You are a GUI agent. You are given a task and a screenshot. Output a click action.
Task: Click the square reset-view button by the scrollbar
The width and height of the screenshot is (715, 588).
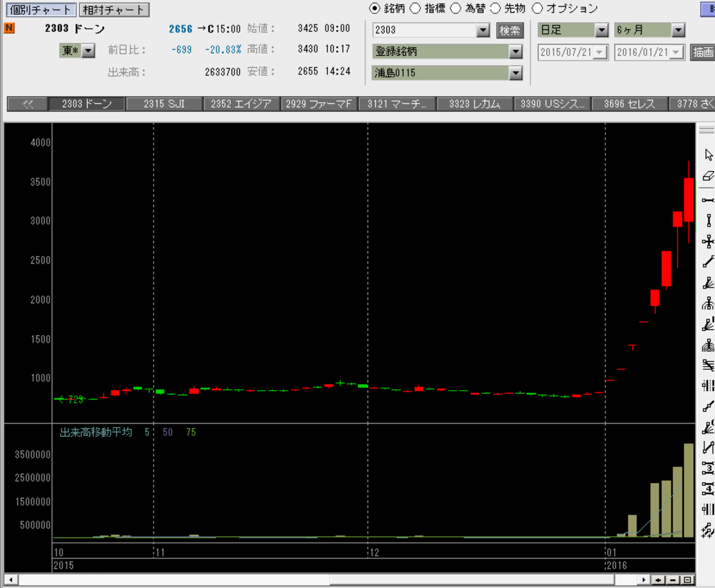click(x=687, y=580)
